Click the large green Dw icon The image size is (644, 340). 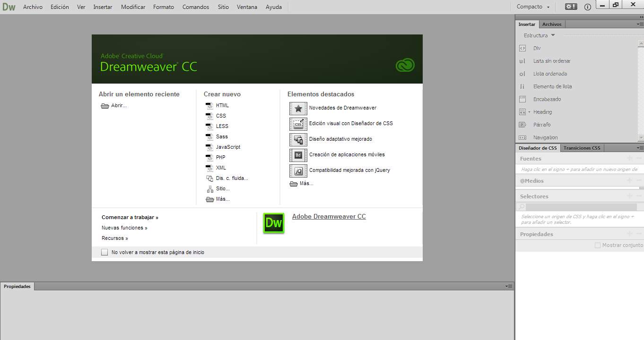tap(274, 223)
